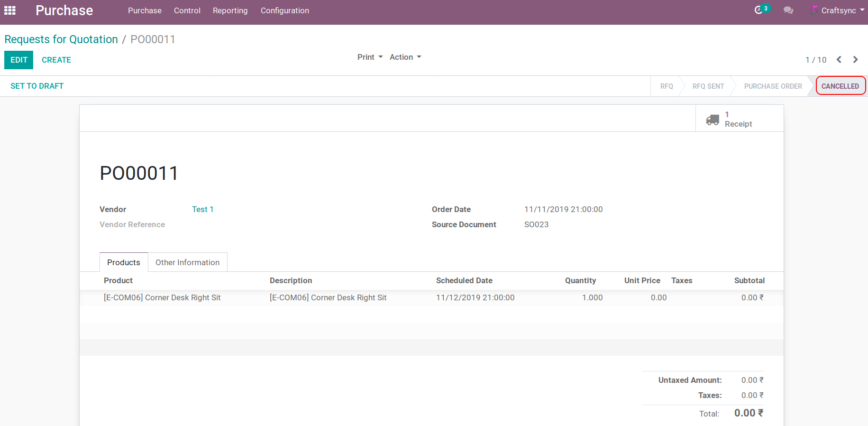The image size is (868, 426).
Task: Click the CREATE button
Action: 56,60
